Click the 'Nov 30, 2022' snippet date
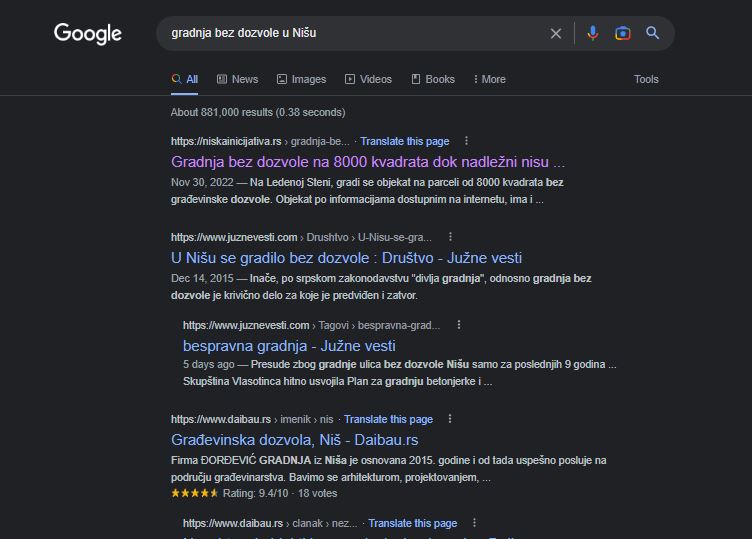Screen dimensions: 752x539 pyautogui.click(x=202, y=183)
